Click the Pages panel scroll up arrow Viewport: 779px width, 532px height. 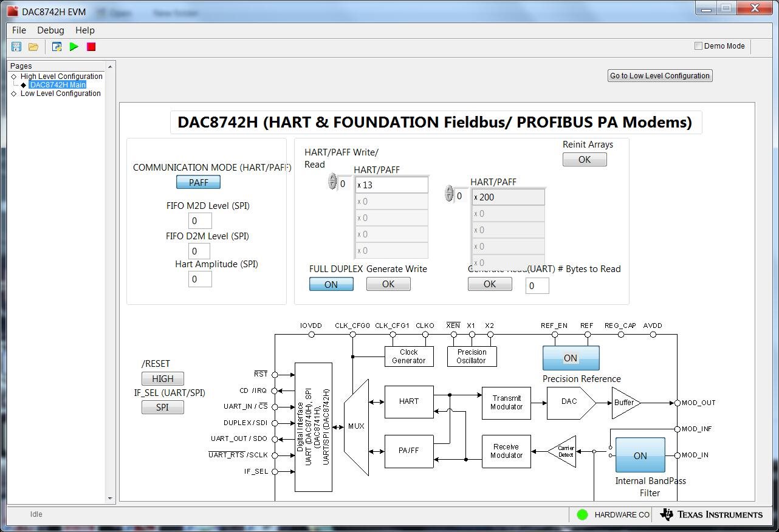pos(110,66)
